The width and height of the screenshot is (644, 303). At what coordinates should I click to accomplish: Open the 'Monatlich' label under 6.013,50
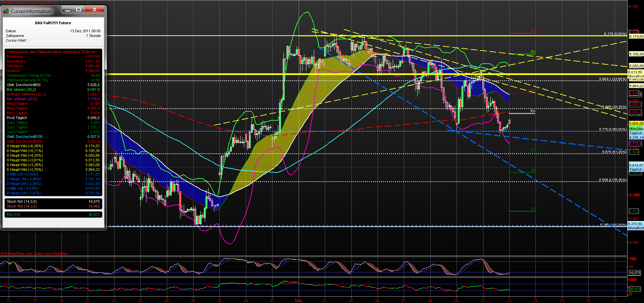click(x=635, y=76)
